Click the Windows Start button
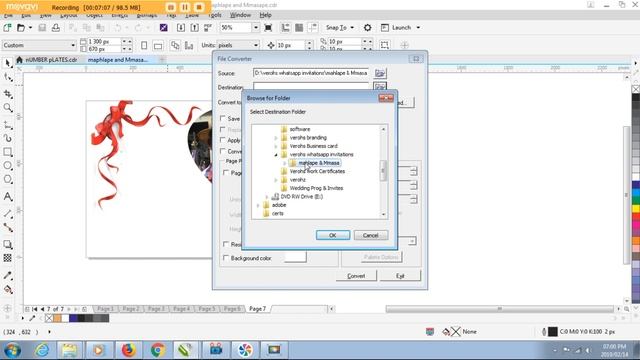640x360 pixels. (13, 350)
